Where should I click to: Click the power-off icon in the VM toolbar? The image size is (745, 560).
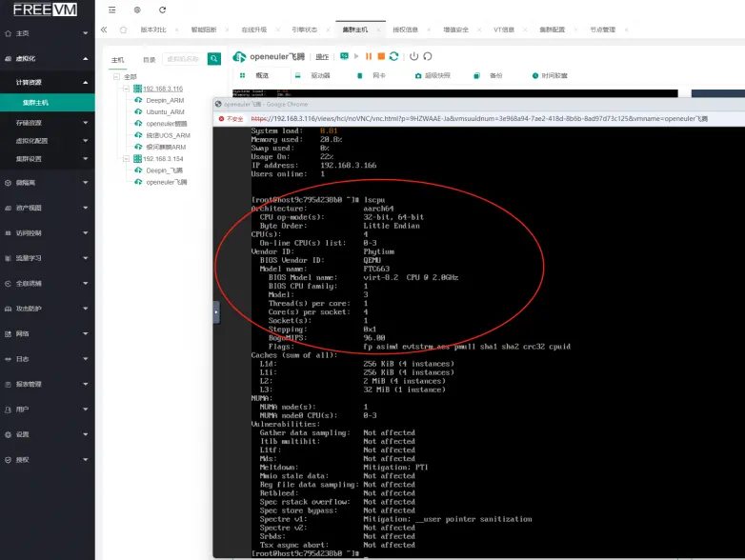click(414, 57)
